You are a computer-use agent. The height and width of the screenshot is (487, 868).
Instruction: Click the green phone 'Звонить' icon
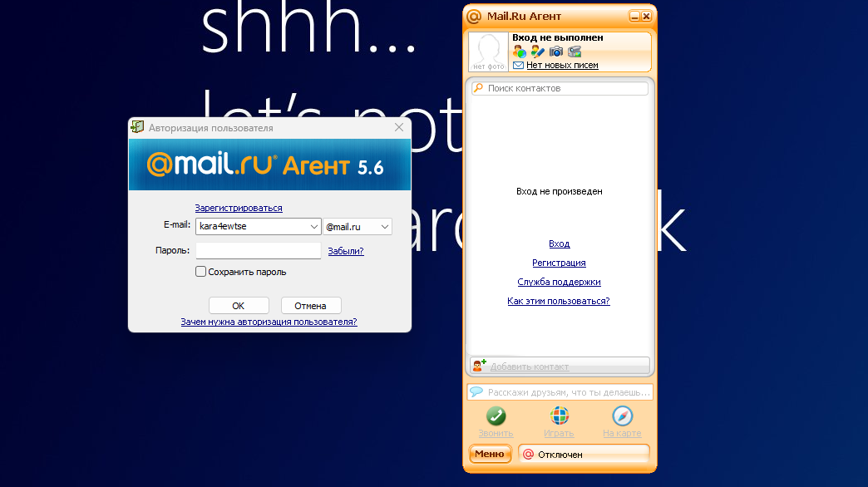point(496,416)
